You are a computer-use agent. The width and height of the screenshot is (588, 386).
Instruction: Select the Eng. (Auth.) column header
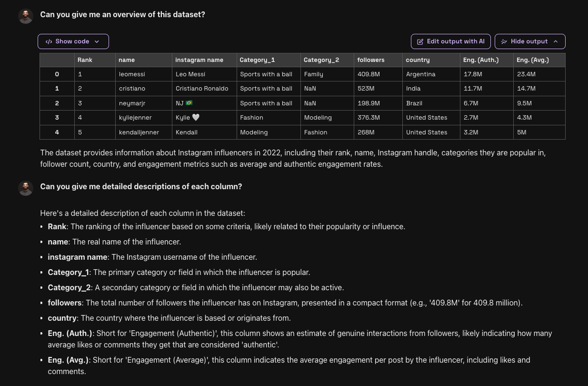click(480, 60)
